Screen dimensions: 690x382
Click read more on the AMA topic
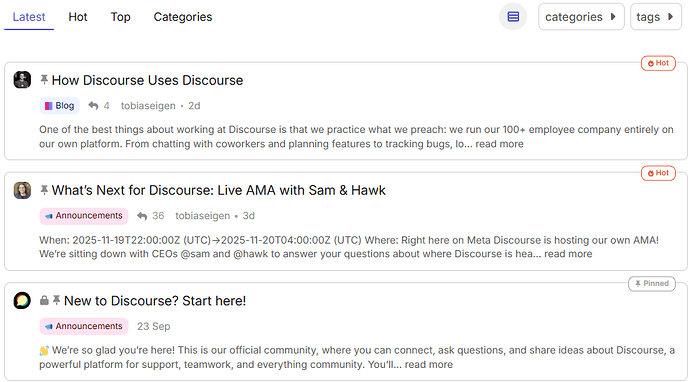click(568, 254)
